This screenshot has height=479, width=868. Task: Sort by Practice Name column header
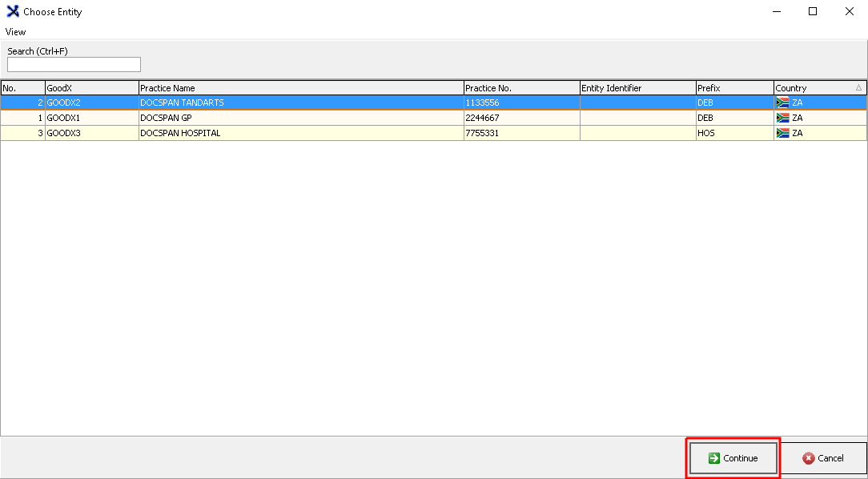click(x=301, y=88)
